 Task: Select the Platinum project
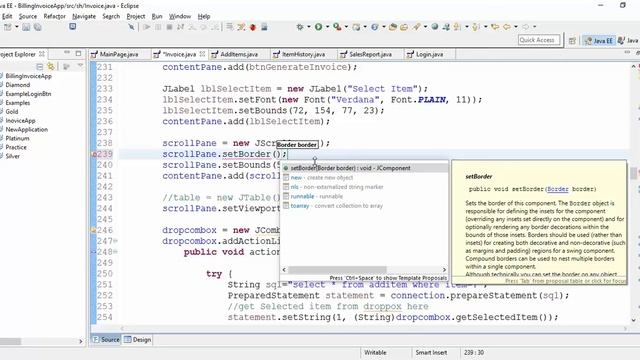click(17, 138)
